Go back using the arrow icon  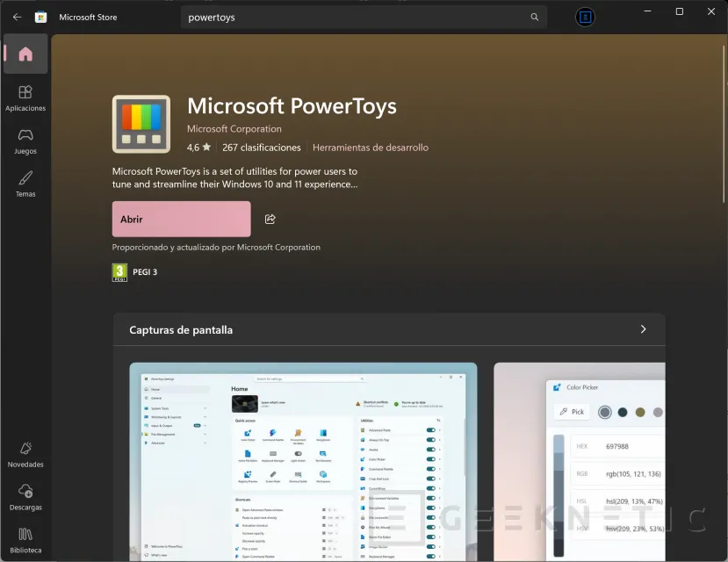18,18
